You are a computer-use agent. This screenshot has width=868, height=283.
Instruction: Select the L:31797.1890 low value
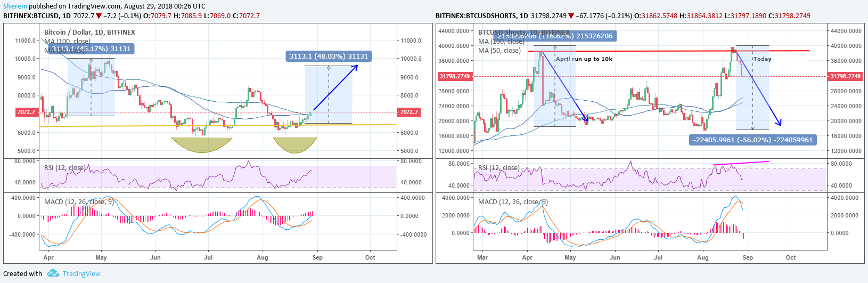(x=744, y=15)
